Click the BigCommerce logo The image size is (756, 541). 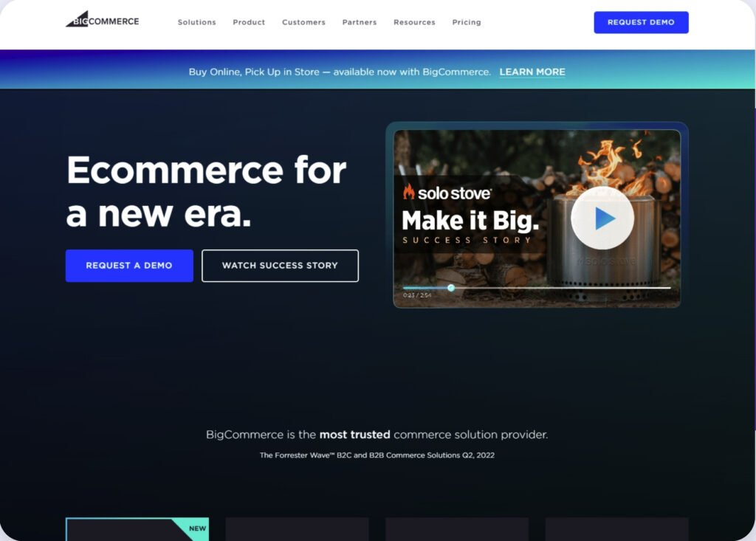[102, 19]
